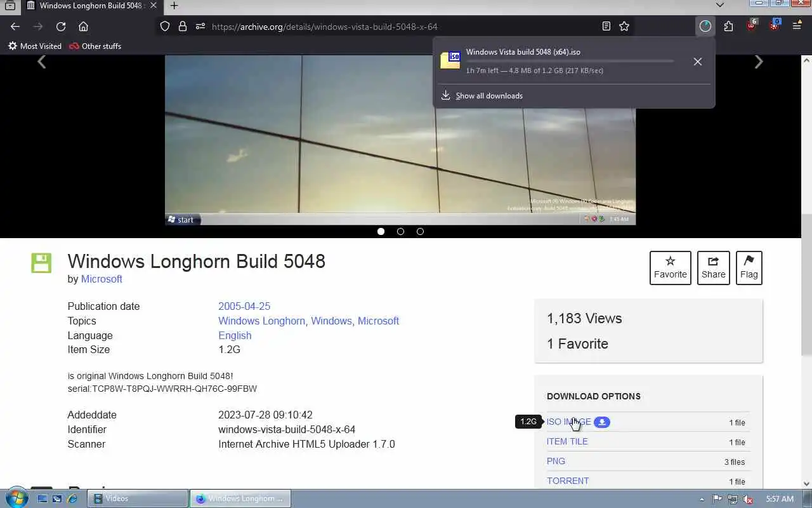Viewport: 812px width, 508px height.
Task: Select the Windows Longhorn Build 5048 tab
Action: click(x=92, y=6)
